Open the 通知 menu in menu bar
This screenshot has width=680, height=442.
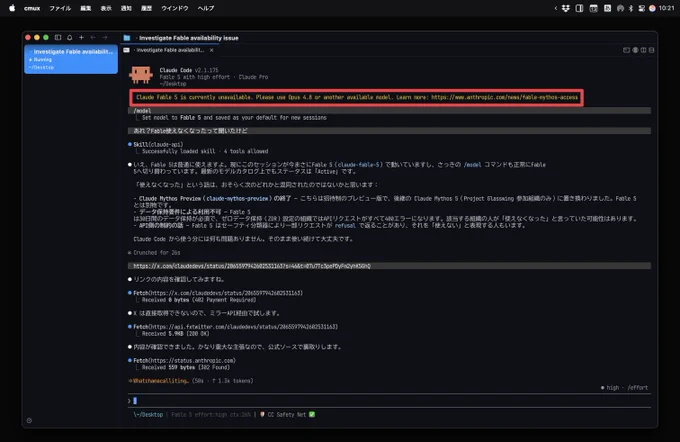pyautogui.click(x=126, y=8)
